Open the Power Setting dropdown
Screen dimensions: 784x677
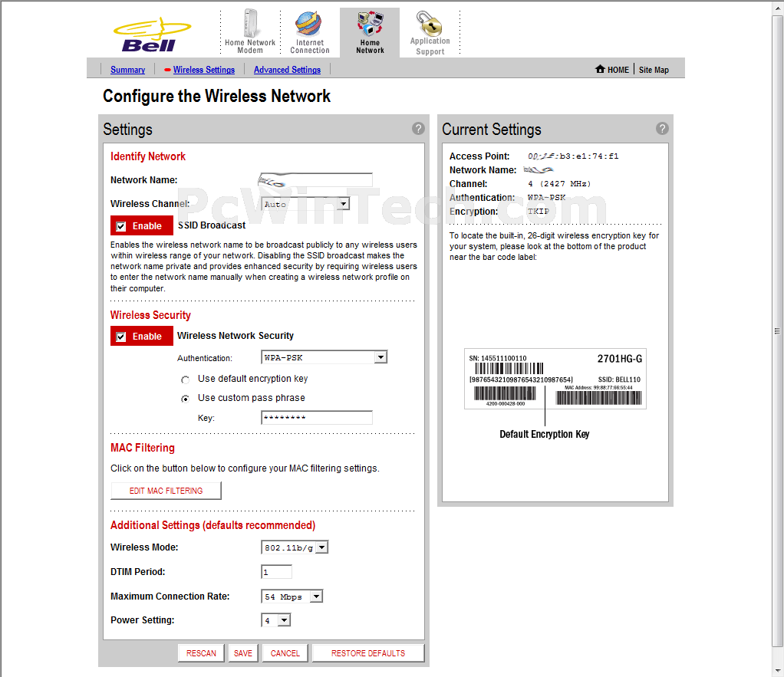[x=275, y=620]
